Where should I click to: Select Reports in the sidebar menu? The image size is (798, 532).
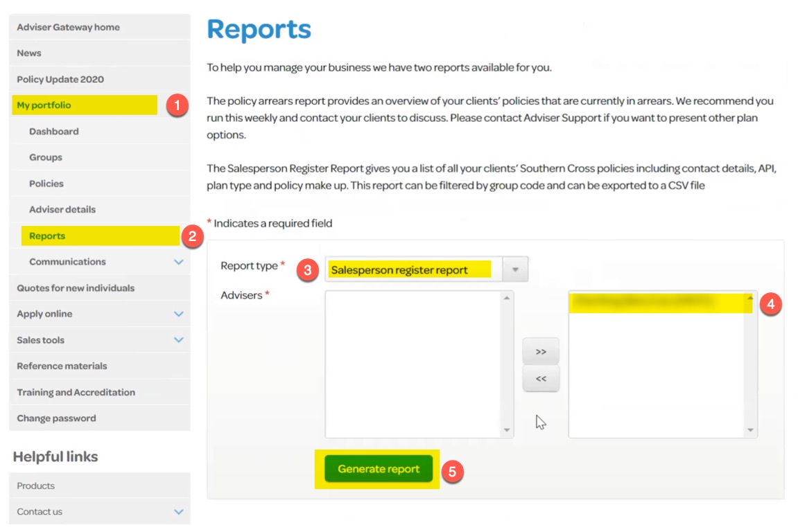tap(47, 236)
